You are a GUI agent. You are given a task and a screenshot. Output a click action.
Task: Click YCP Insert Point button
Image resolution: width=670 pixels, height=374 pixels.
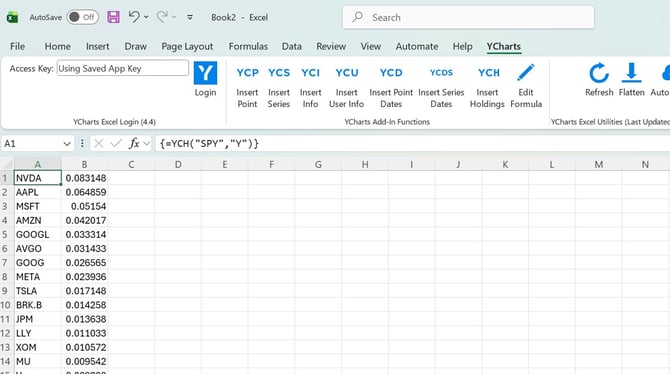[247, 88]
